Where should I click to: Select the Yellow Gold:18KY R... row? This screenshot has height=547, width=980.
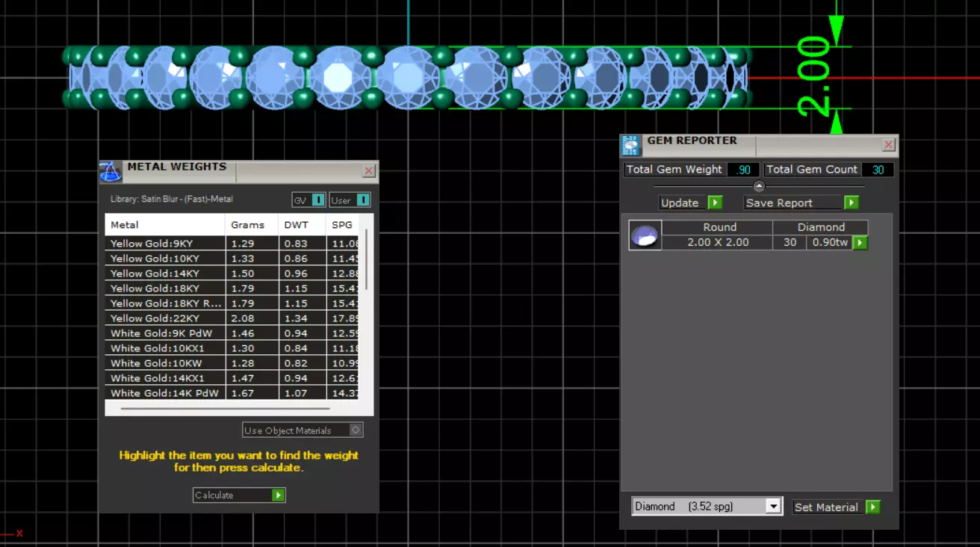pyautogui.click(x=232, y=303)
